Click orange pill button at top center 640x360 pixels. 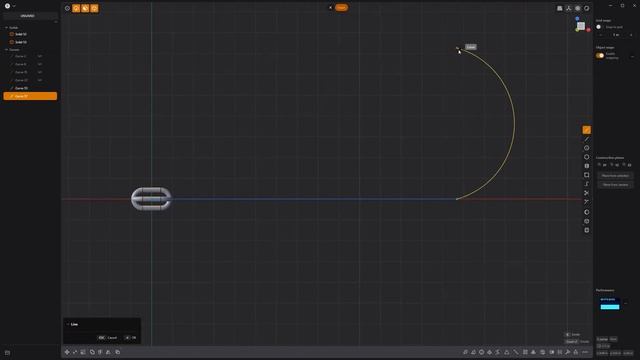click(342, 7)
